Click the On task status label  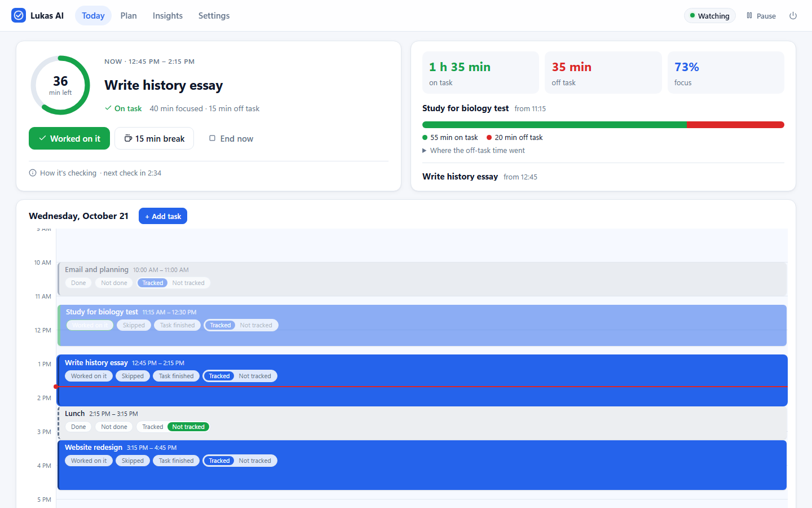123,108
